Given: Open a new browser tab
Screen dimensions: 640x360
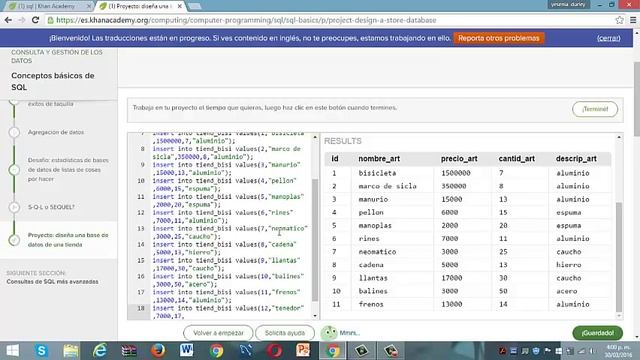Looking at the screenshot, I should [x=194, y=6].
